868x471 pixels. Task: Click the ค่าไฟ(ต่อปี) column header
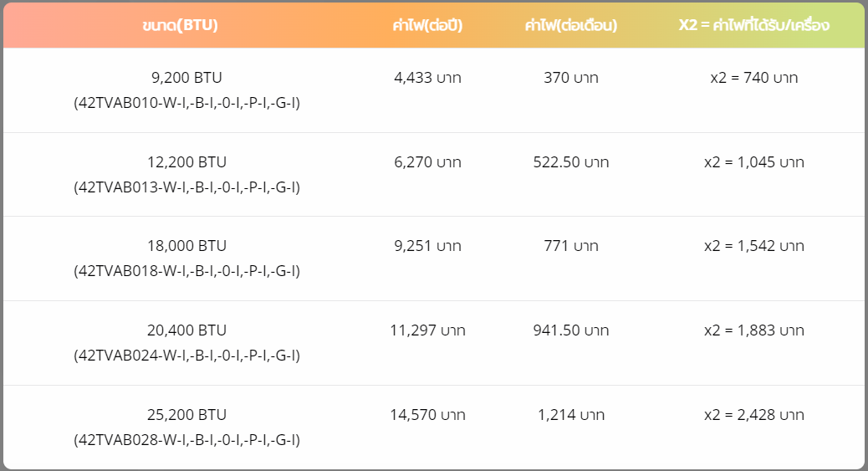(427, 25)
